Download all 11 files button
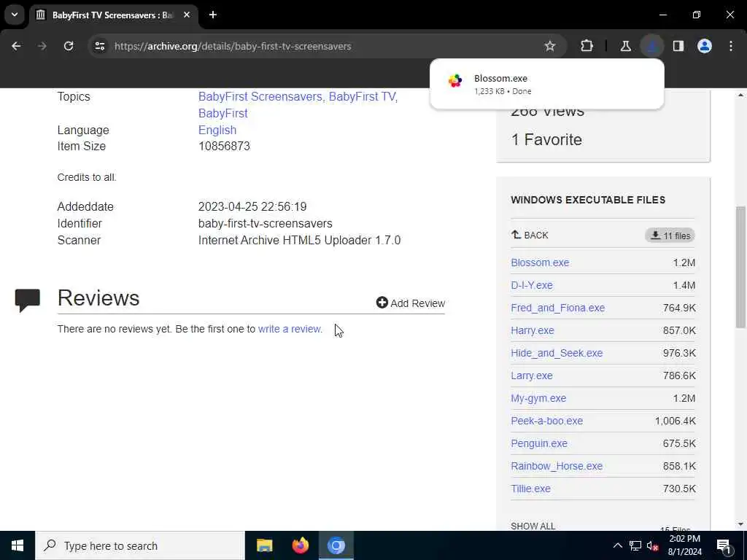 pos(670,236)
